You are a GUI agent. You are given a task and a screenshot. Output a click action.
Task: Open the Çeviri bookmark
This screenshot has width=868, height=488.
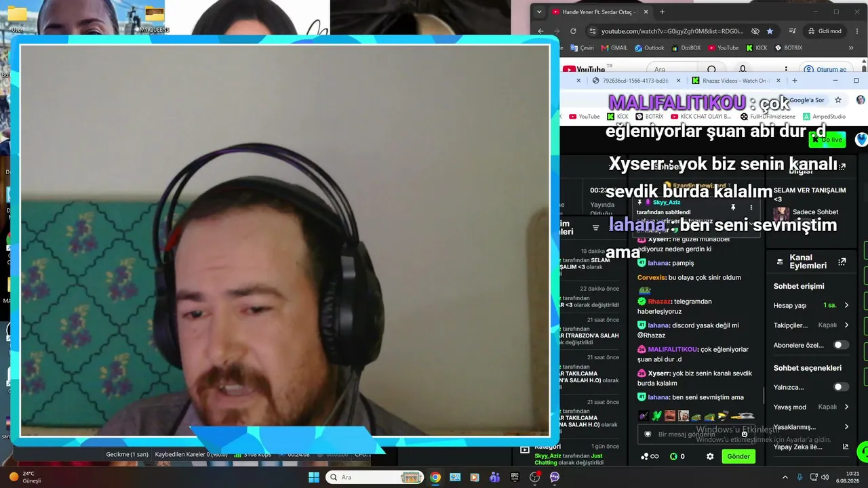point(581,48)
